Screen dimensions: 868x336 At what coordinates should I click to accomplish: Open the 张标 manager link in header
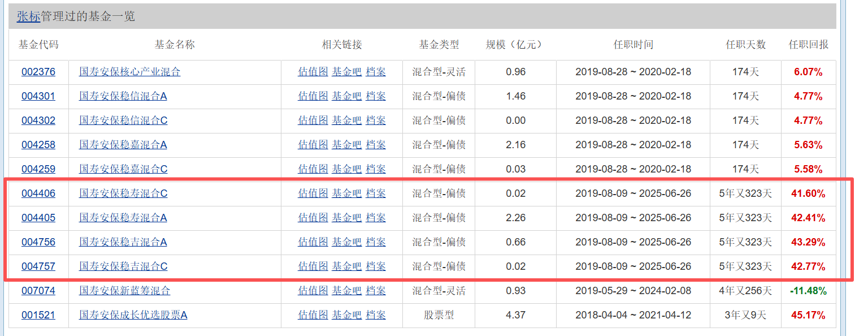point(28,16)
